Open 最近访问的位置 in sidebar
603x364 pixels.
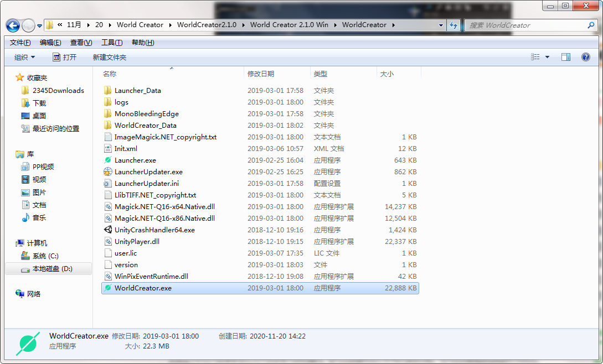coord(56,128)
